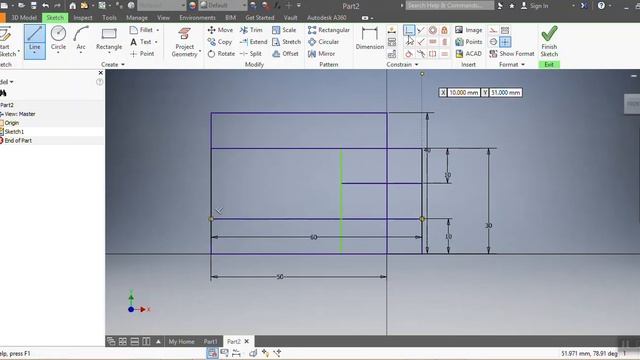The height and width of the screenshot is (360, 640).
Task: Toggle the dimension display status bar icon
Action: pyautogui.click(x=236, y=353)
